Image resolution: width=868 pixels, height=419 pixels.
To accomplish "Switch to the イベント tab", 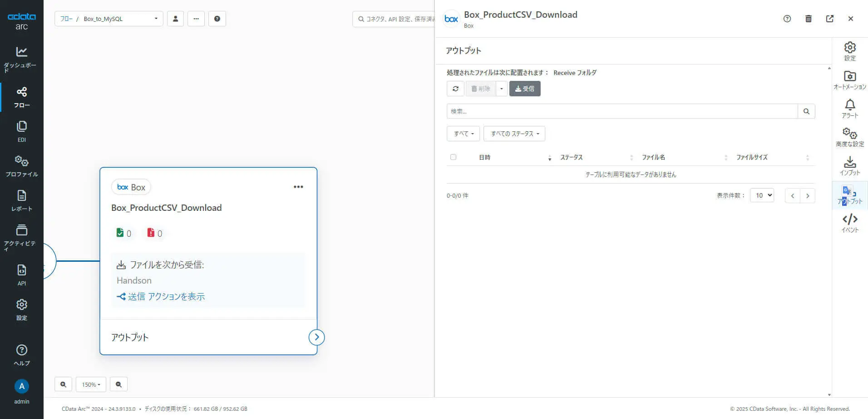I will point(850,223).
